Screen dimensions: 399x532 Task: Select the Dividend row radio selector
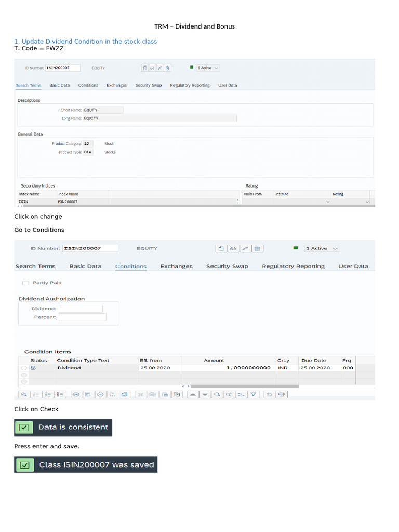(24, 368)
